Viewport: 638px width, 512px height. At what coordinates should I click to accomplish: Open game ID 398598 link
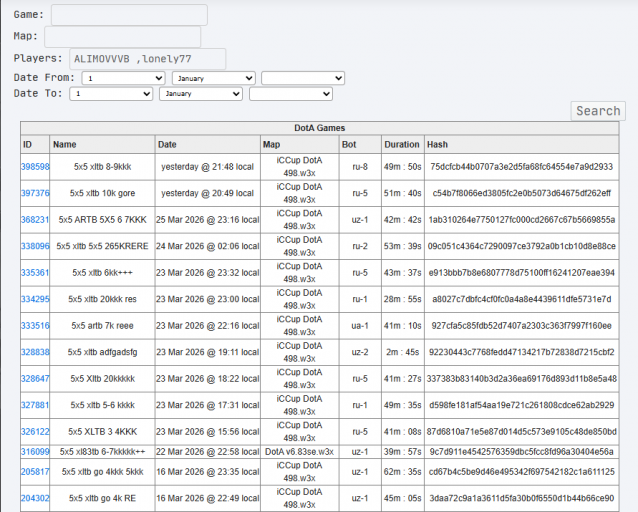[x=35, y=166]
